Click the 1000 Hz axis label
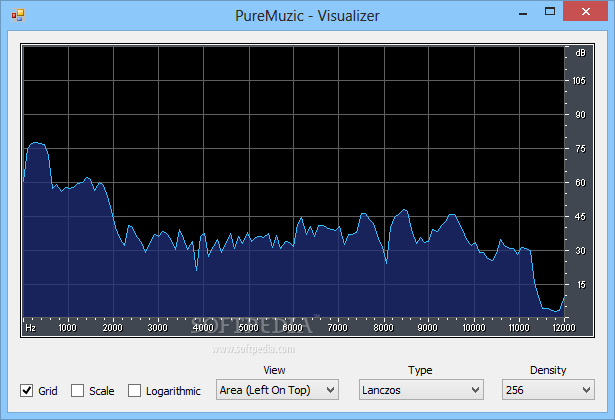 67,327
